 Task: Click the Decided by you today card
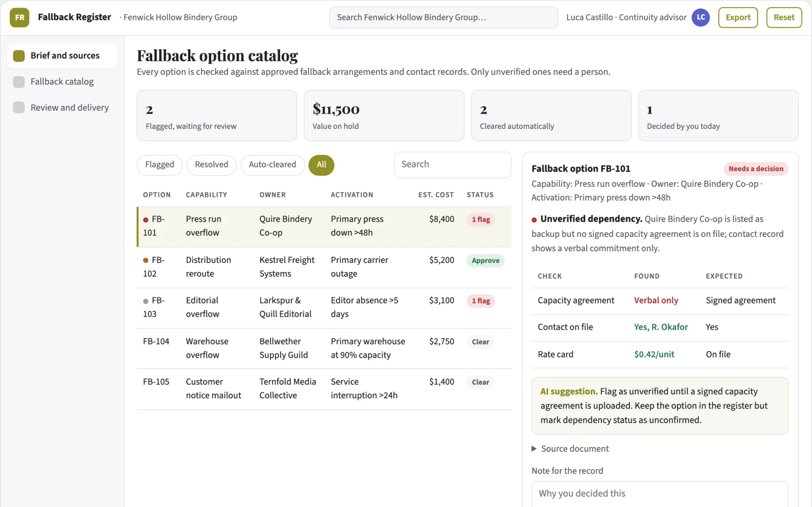(718, 116)
